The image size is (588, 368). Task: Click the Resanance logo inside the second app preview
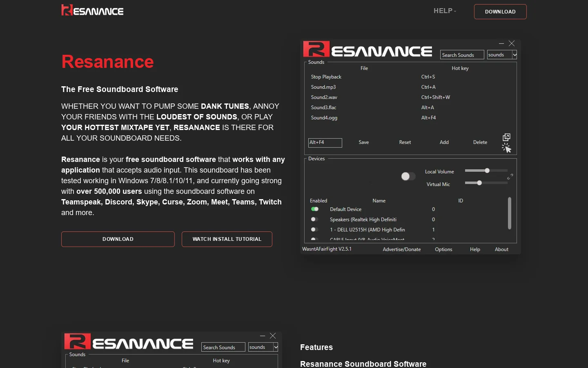coord(129,342)
